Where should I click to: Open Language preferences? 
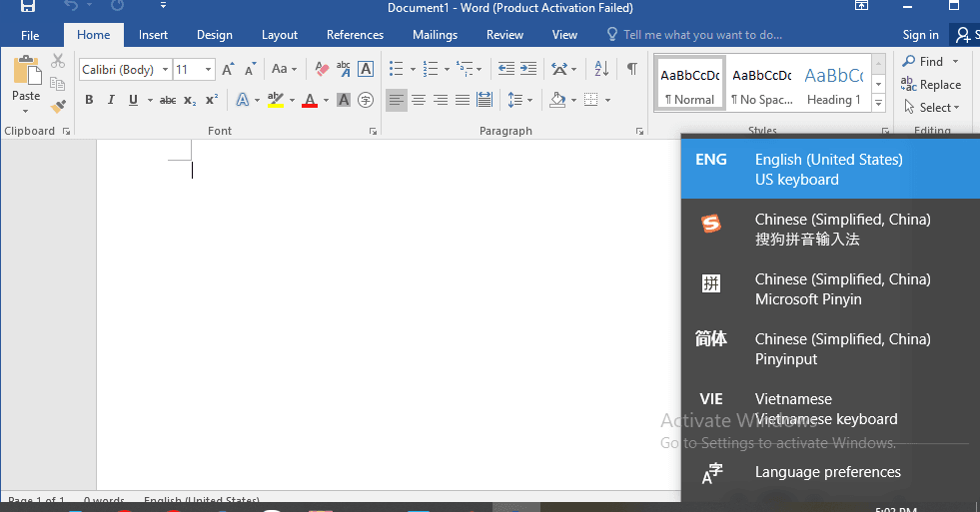830,473
